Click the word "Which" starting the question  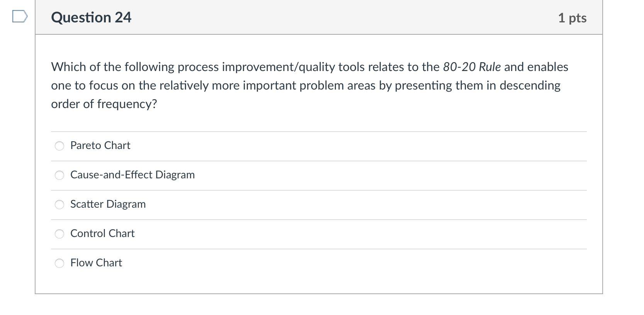(69, 67)
